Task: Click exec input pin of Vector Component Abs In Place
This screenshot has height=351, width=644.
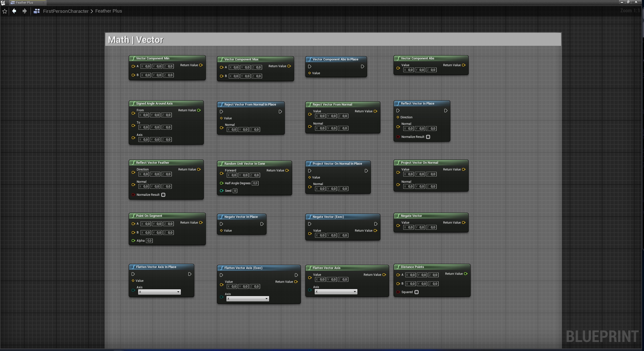Action: [x=310, y=66]
